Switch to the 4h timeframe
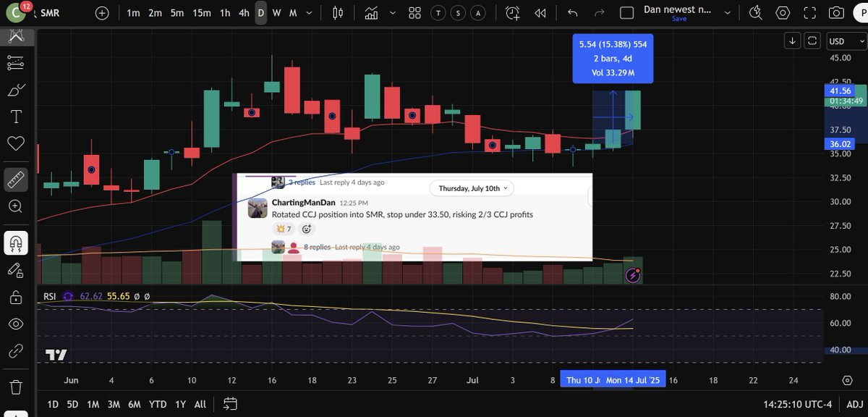Image resolution: width=868 pixels, height=417 pixels. 244,13
